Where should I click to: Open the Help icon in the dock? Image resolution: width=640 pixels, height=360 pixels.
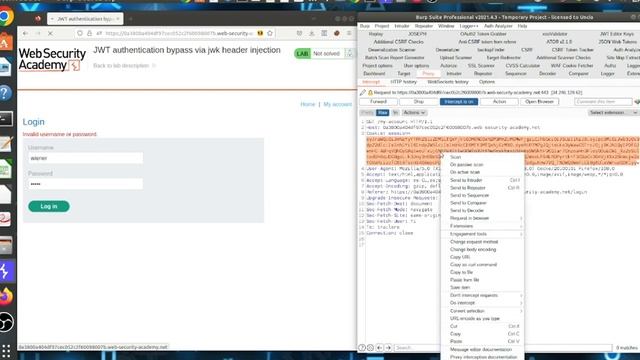click(6, 93)
